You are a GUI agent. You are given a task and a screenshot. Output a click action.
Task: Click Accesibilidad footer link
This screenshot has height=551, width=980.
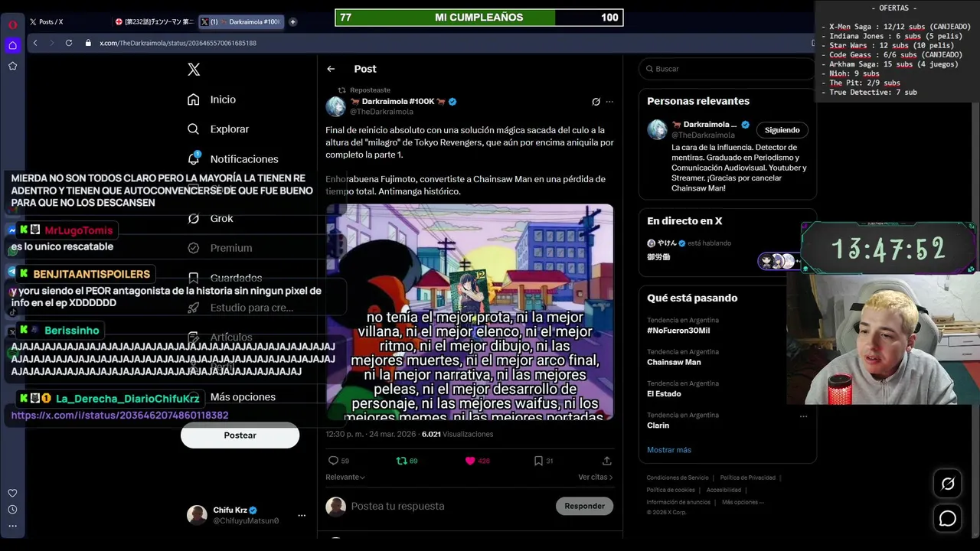click(x=724, y=490)
